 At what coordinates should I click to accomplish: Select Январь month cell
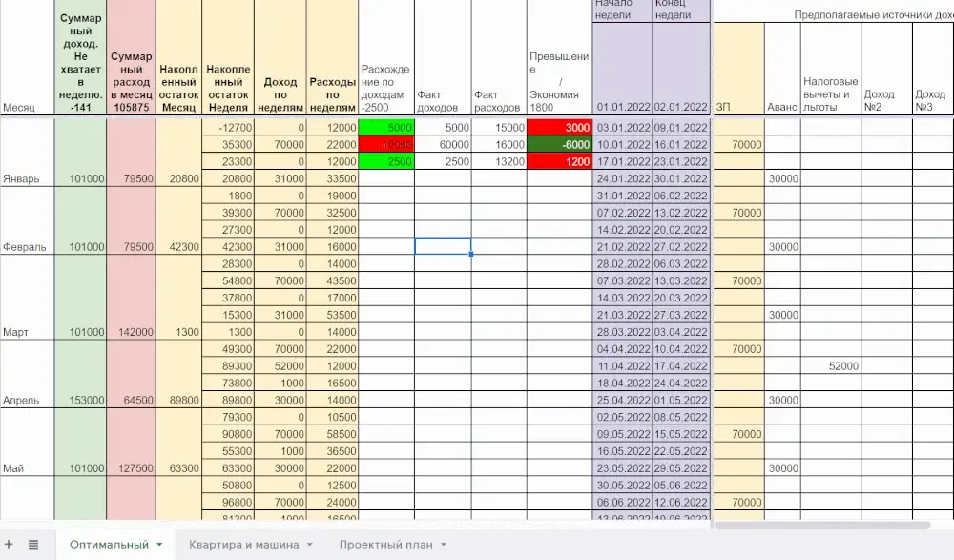28,153
